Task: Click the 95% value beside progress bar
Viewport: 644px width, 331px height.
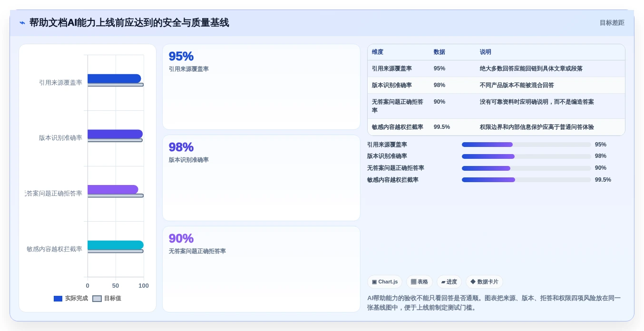Action: click(601, 145)
